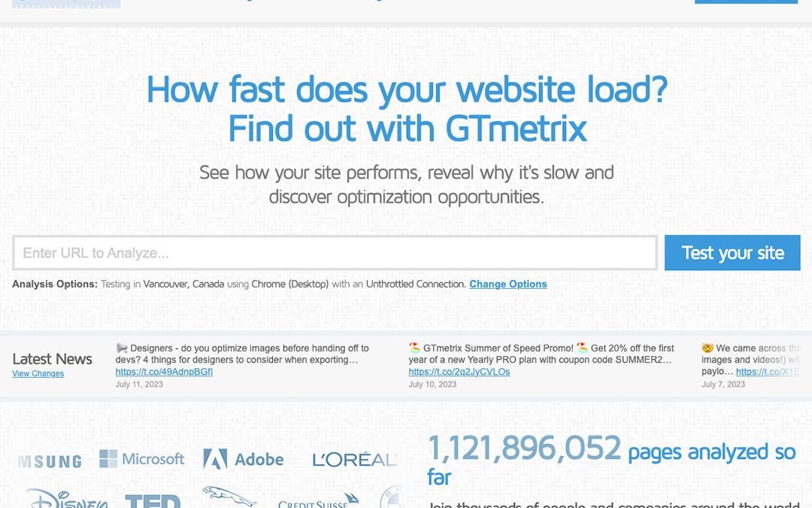Click the '1,121,896,052' pages analyzed count

pyautogui.click(x=524, y=448)
